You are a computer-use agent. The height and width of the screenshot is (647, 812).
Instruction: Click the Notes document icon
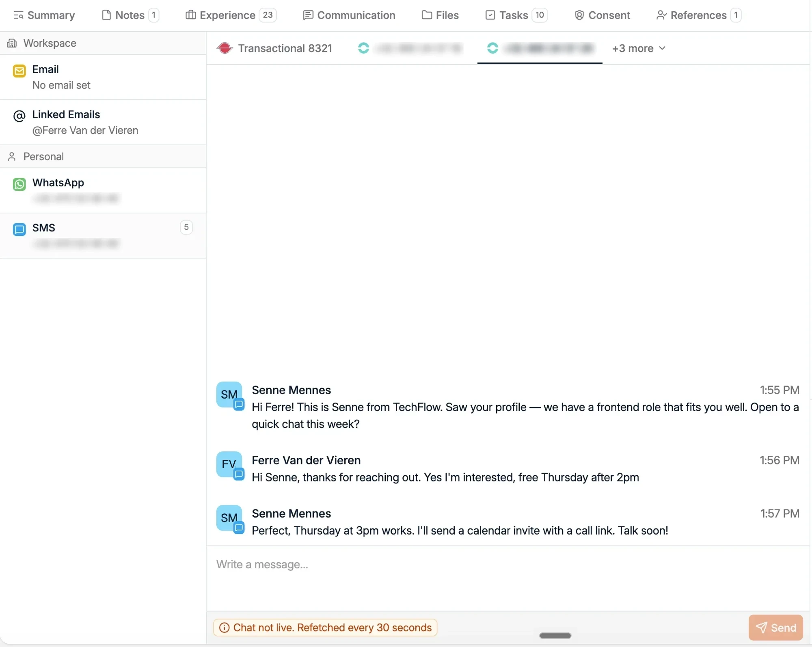point(106,15)
